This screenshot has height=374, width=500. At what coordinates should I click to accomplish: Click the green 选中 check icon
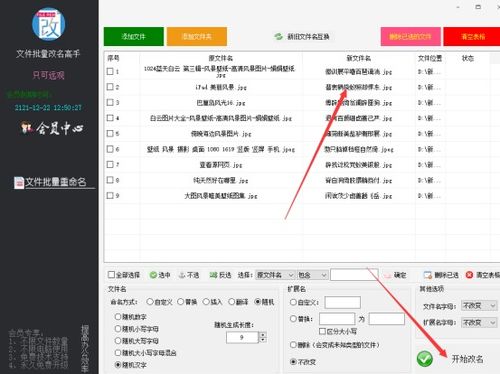(x=153, y=275)
